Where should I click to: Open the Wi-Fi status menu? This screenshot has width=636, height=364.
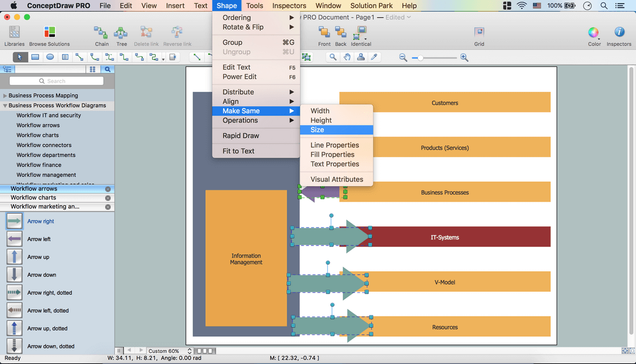click(522, 6)
